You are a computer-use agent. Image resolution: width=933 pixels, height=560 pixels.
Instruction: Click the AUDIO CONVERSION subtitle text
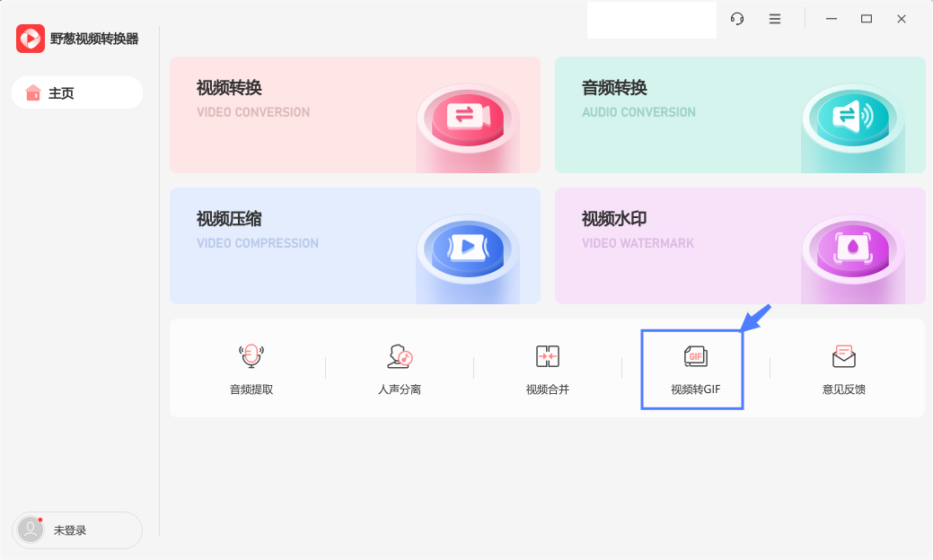638,112
